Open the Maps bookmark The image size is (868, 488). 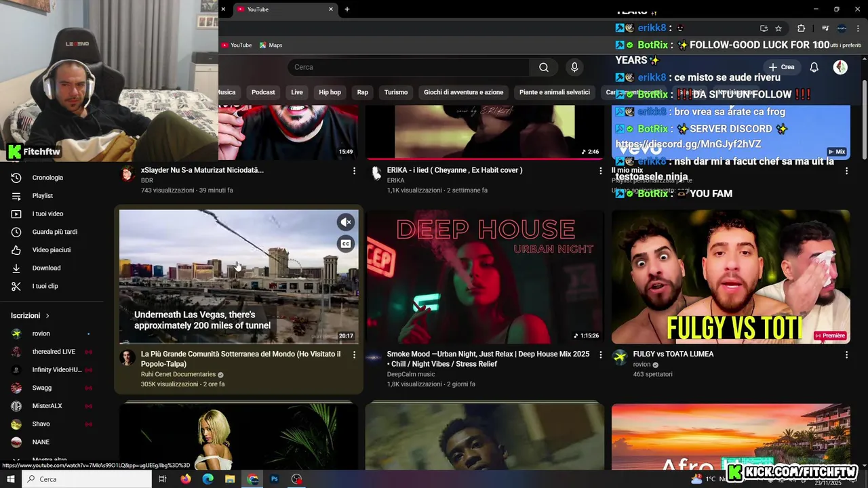click(x=271, y=45)
